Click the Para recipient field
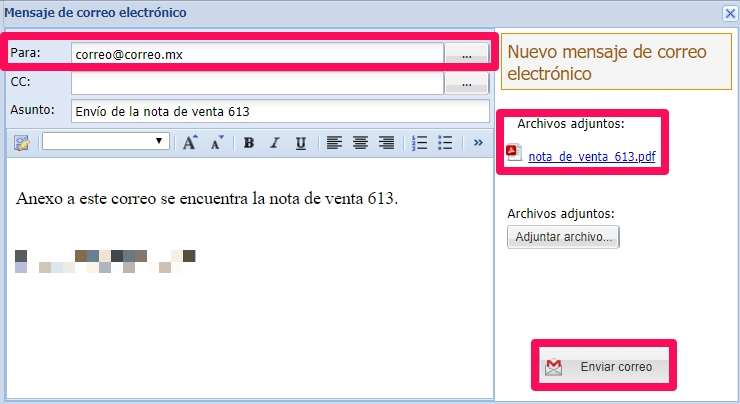This screenshot has width=740, height=404. [x=257, y=54]
